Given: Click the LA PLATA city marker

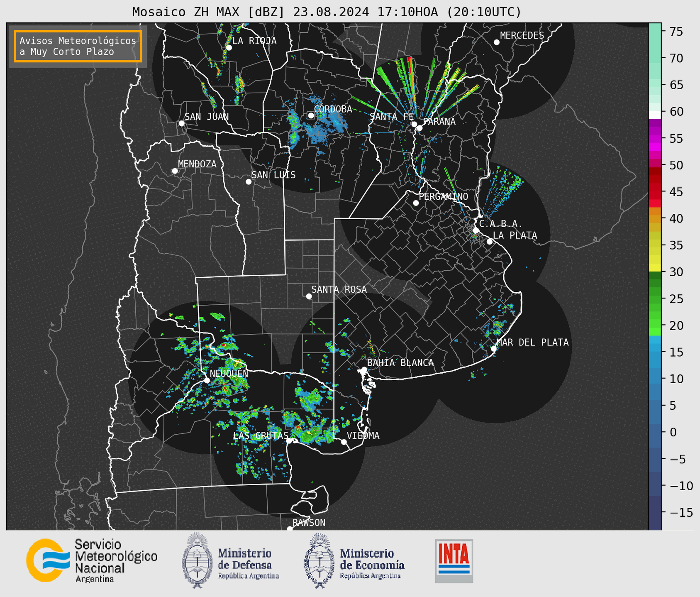Looking at the screenshot, I should 490,242.
